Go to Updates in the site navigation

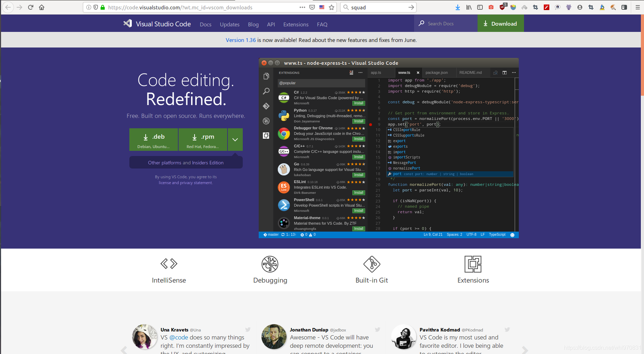pyautogui.click(x=230, y=24)
